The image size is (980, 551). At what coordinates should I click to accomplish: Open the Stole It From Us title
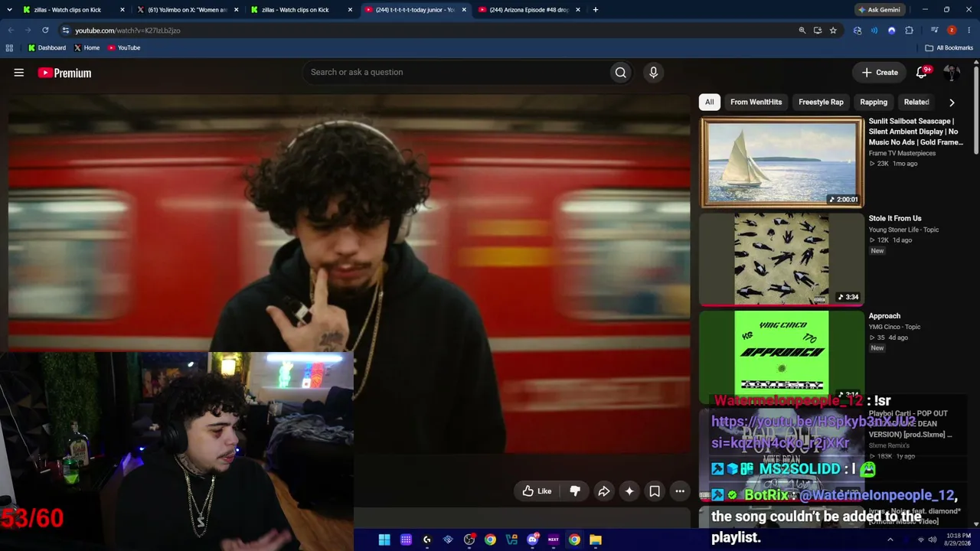pos(895,218)
